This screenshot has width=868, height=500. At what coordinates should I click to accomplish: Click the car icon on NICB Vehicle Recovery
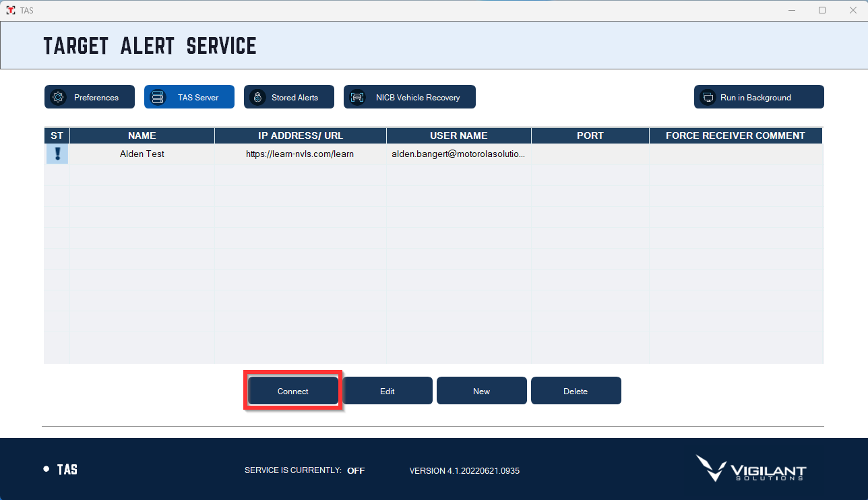[357, 97]
